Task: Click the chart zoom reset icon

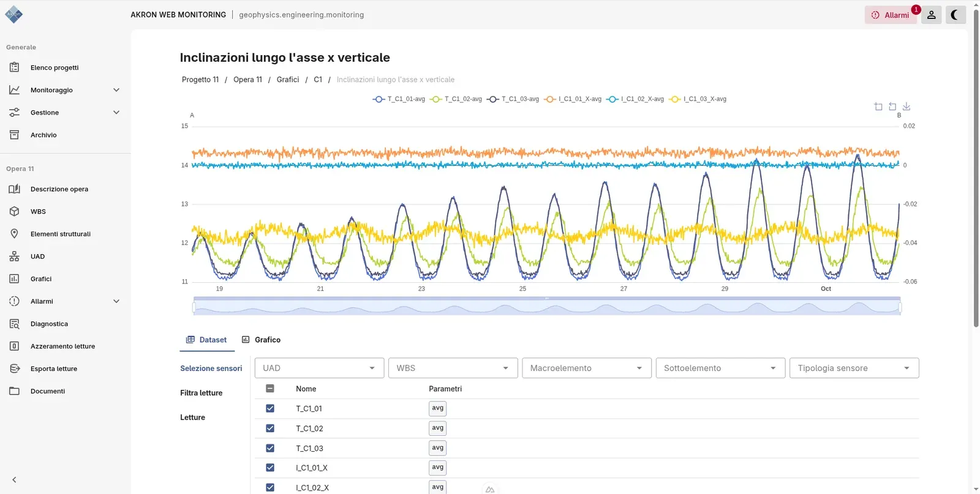Action: click(x=892, y=107)
